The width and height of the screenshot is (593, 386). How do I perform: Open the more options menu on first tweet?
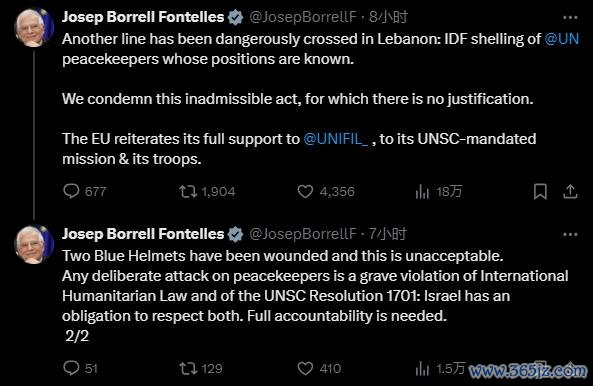coord(570,17)
